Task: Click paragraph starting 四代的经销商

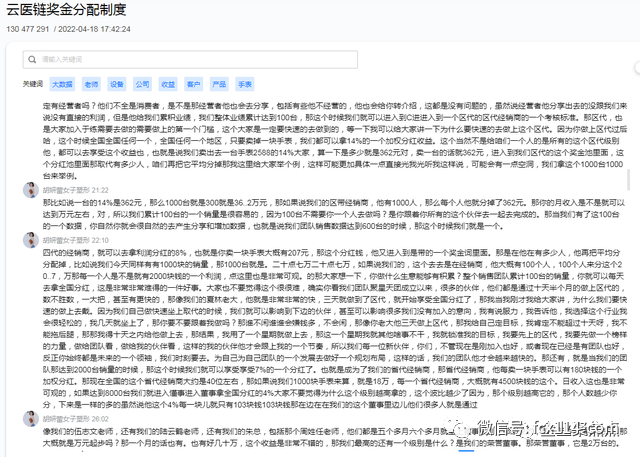Action: click(x=335, y=328)
